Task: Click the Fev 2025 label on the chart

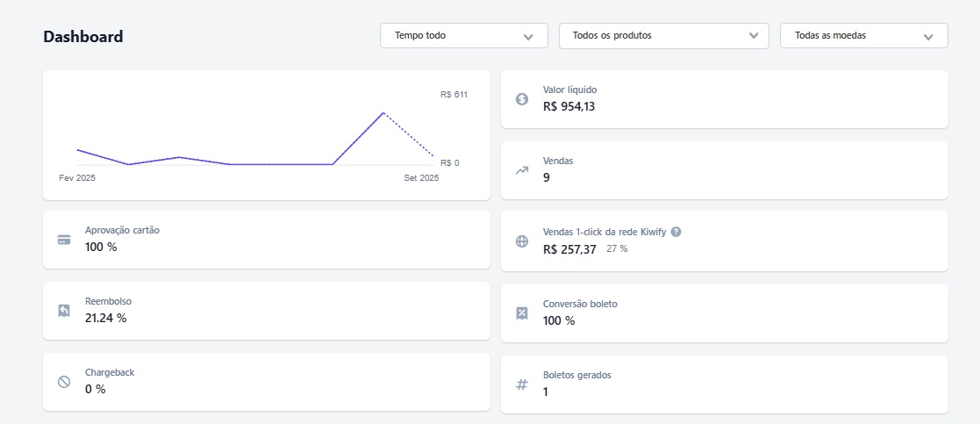Action: coord(77,178)
